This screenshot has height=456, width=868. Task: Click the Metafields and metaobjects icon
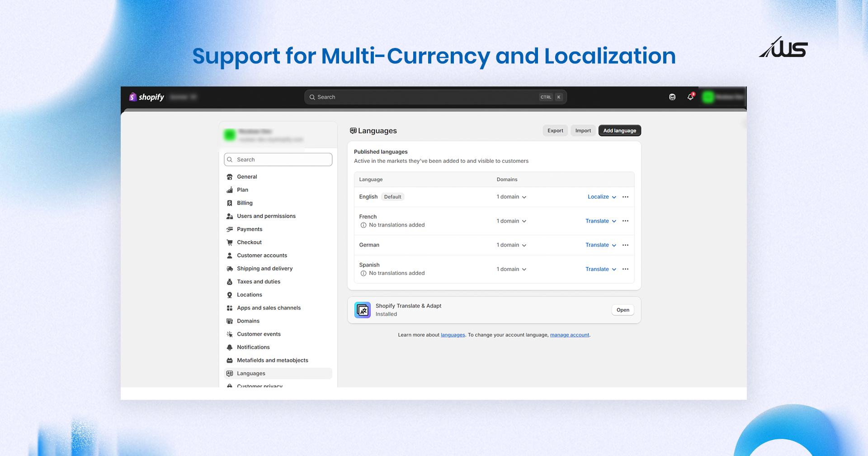(x=230, y=361)
